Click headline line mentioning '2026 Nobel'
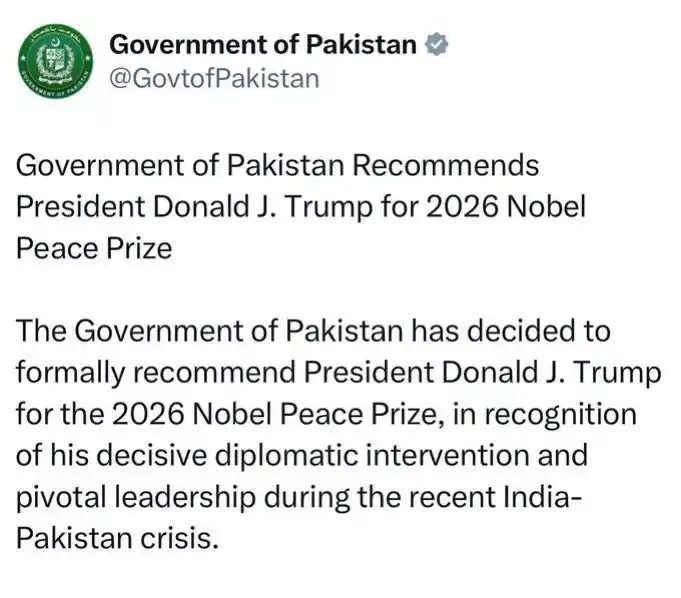 [x=301, y=207]
